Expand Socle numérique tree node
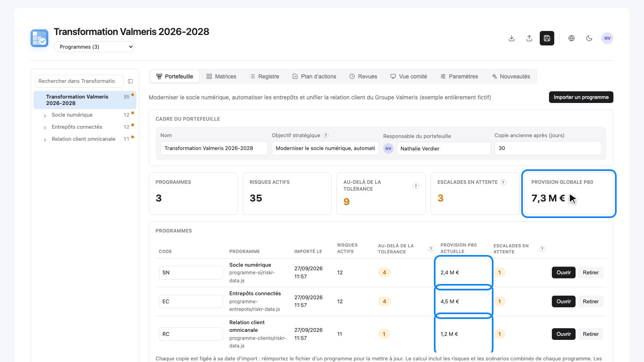Viewport: 644px width, 362px height. tap(45, 115)
